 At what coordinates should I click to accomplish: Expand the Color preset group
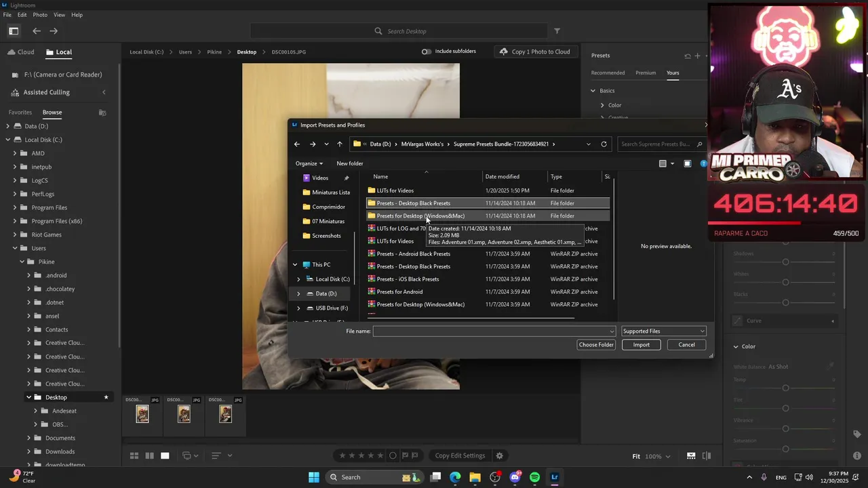tap(602, 105)
